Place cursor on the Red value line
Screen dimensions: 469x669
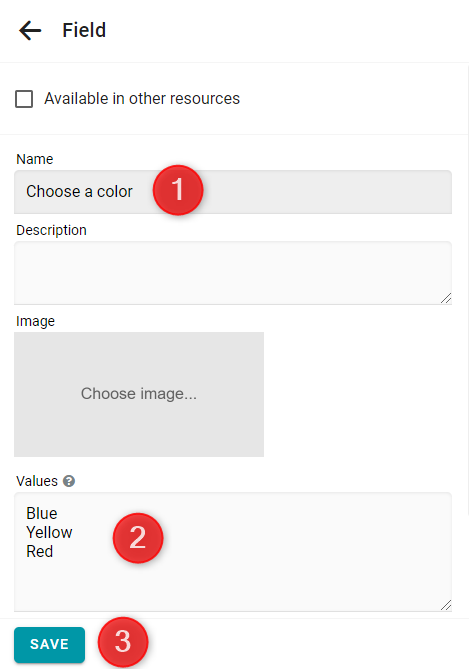click(x=40, y=552)
